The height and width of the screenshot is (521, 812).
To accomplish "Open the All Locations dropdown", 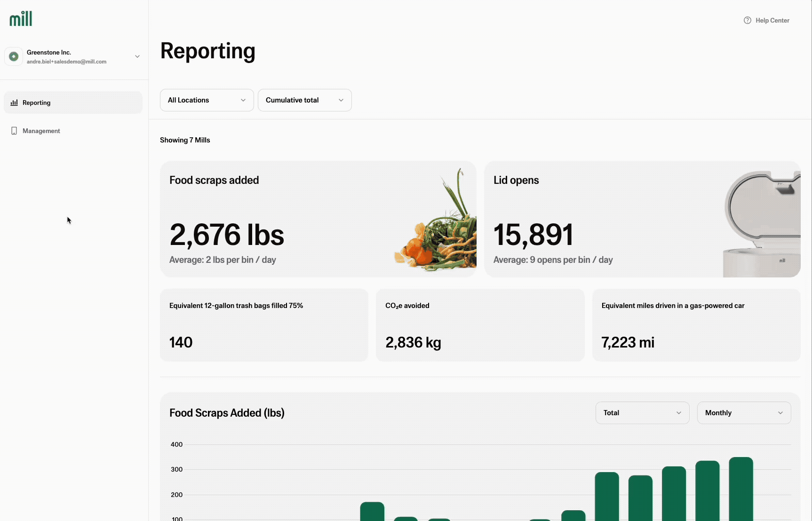I will [207, 100].
